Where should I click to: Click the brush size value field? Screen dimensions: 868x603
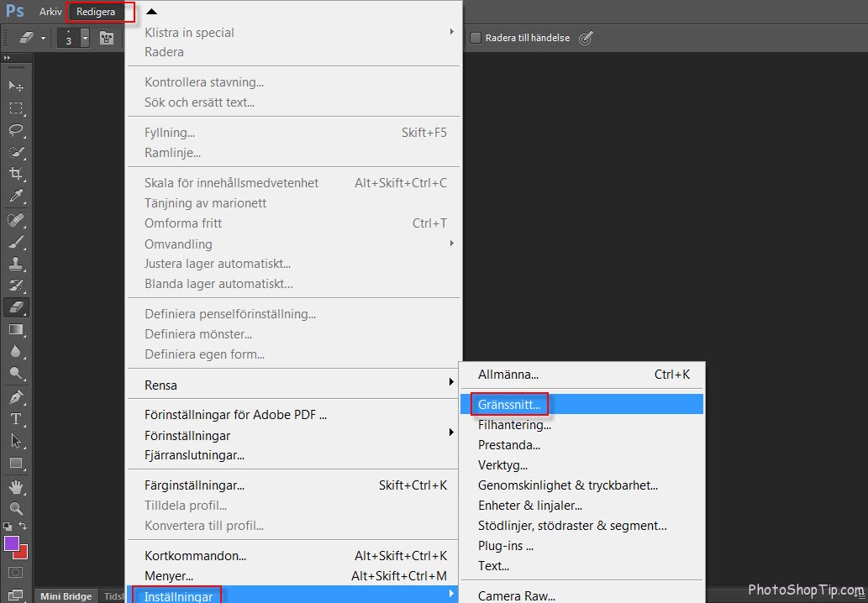click(x=69, y=38)
